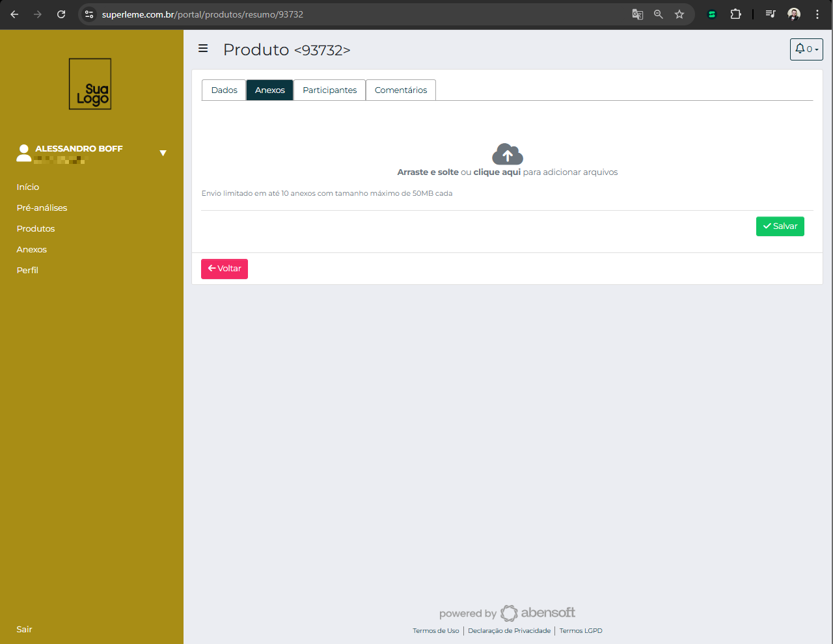Viewport: 833px width, 644px height.
Task: Switch to the Dados tab
Action: [224, 90]
